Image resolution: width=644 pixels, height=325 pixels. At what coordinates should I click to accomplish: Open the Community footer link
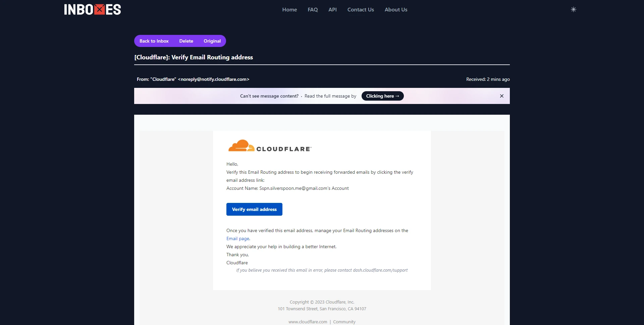(344, 322)
